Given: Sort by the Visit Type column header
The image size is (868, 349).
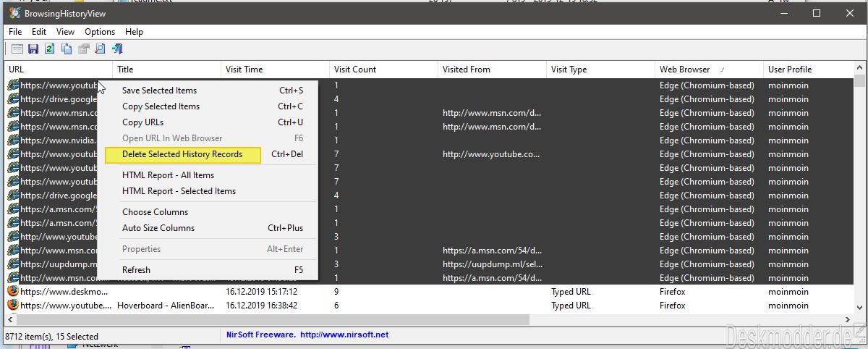Looking at the screenshot, I should pos(601,70).
